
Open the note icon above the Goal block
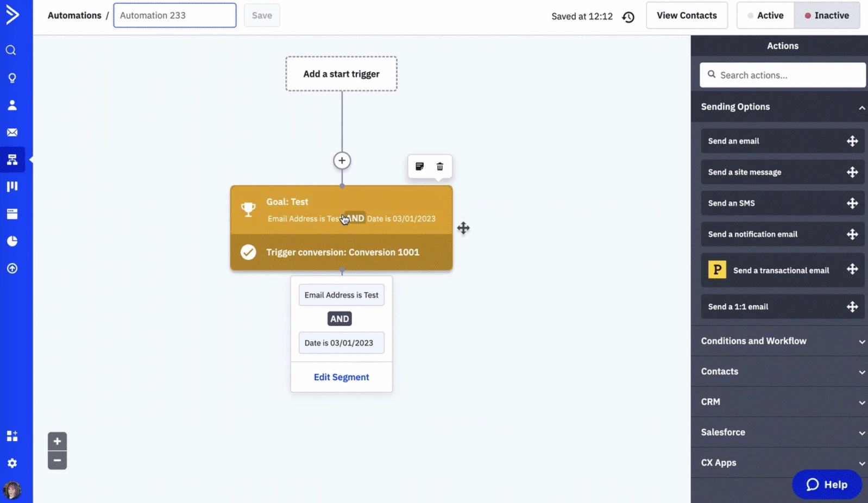point(419,167)
